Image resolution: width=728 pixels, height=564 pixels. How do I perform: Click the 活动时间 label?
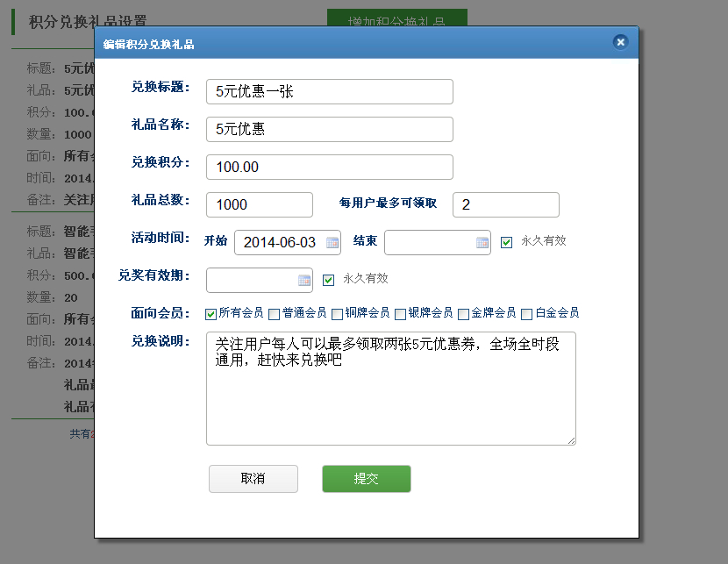[x=161, y=238]
